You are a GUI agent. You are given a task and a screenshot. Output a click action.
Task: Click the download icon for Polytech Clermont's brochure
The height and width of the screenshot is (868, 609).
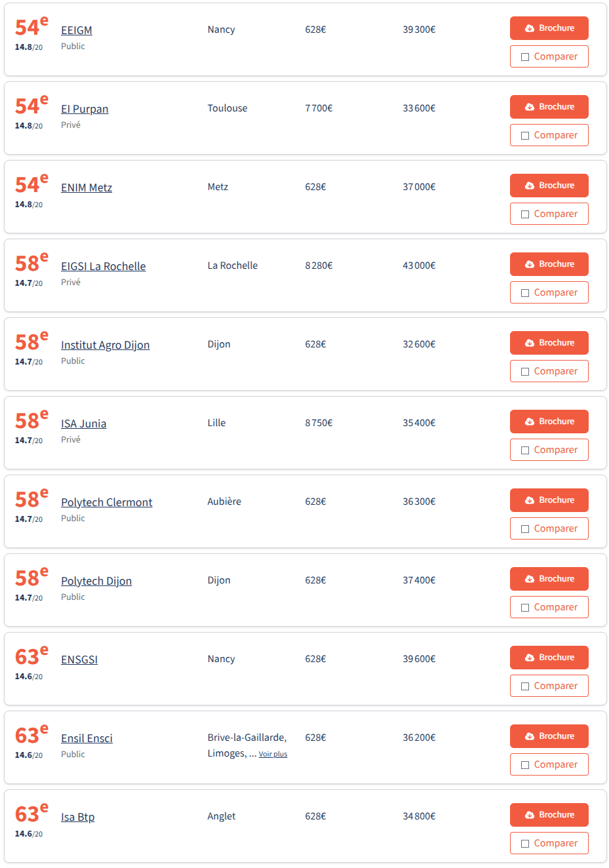tap(530, 500)
